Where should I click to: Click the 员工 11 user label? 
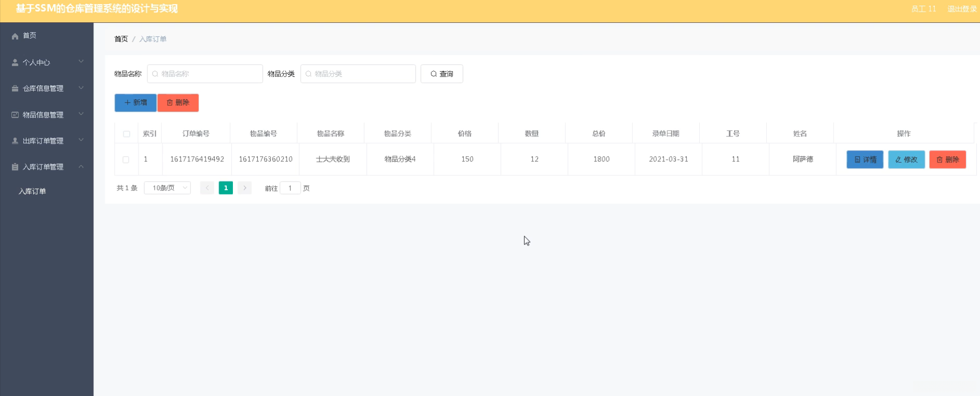pyautogui.click(x=923, y=9)
